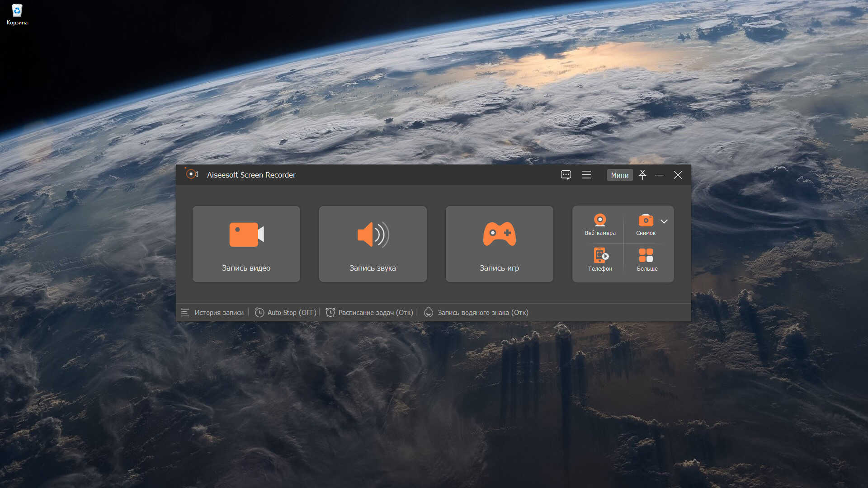
Task: Open the Веб-камера webcam recorder
Action: click(x=600, y=225)
